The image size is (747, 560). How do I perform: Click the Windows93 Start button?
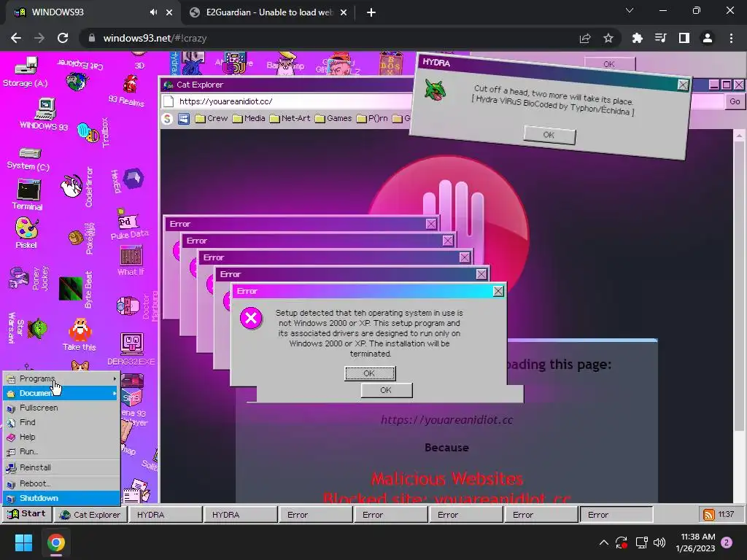(x=27, y=514)
